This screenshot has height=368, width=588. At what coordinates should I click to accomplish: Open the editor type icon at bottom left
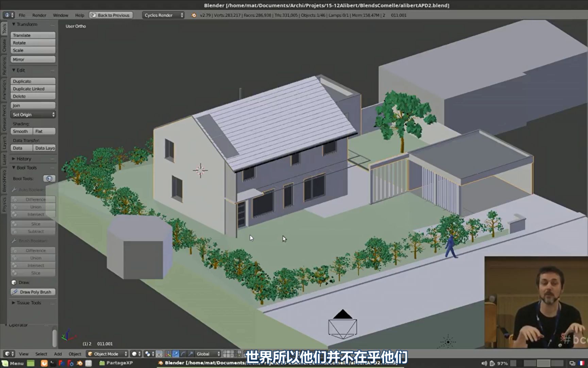click(x=7, y=354)
